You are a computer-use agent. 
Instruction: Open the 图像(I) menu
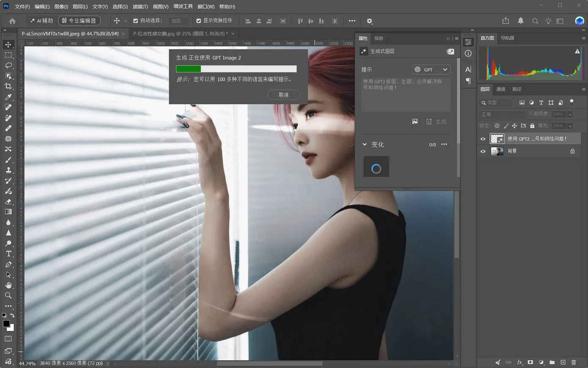click(61, 6)
